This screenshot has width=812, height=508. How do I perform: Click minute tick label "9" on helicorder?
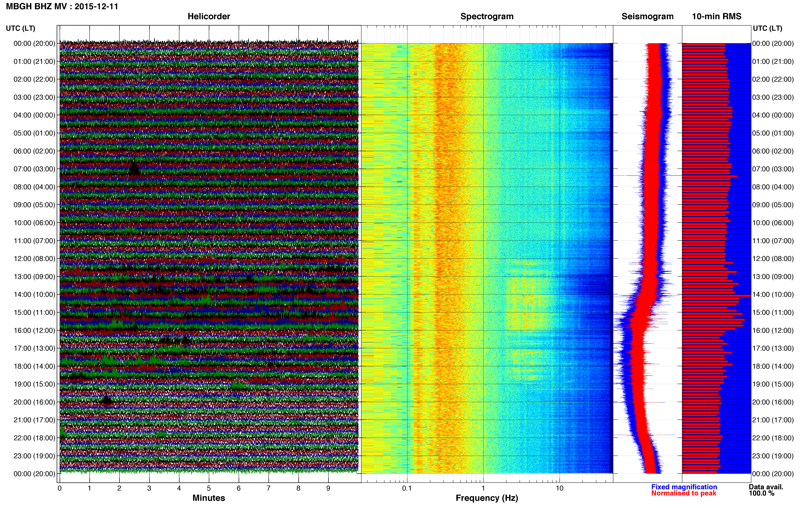(x=328, y=488)
